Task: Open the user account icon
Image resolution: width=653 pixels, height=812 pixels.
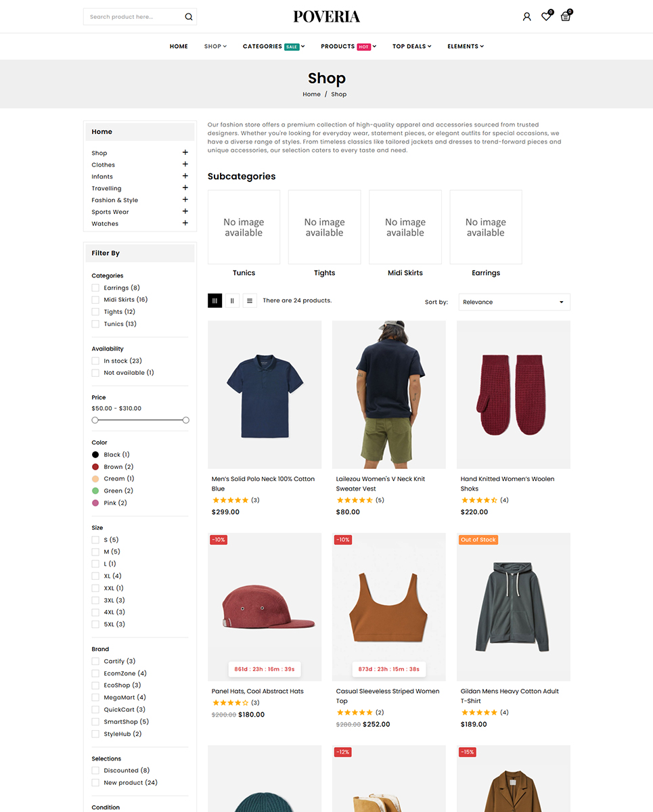Action: click(526, 17)
